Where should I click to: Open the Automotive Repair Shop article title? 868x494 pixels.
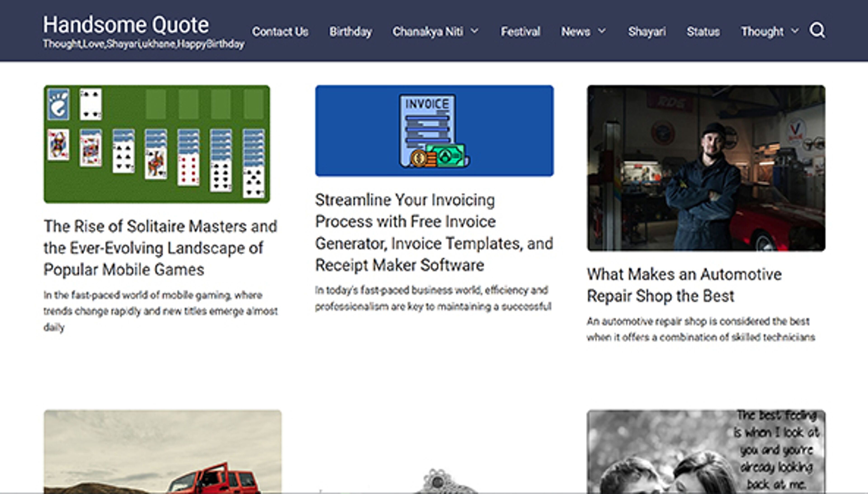click(x=684, y=285)
